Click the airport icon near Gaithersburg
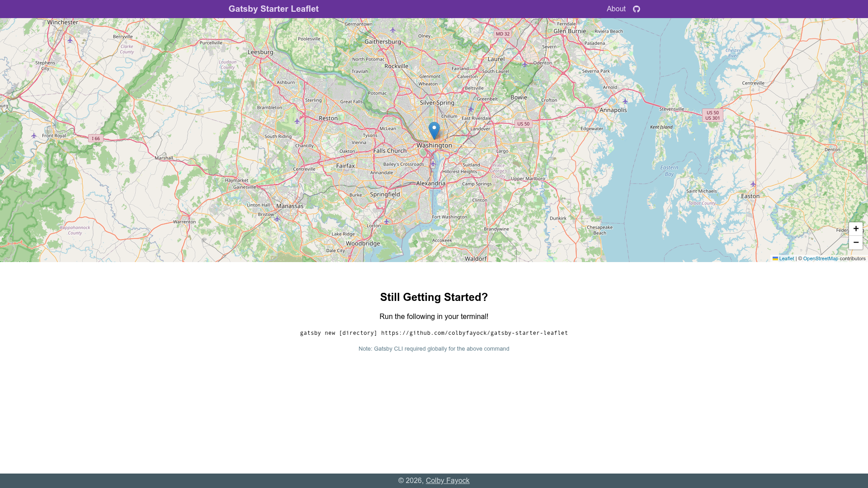 [x=393, y=30]
